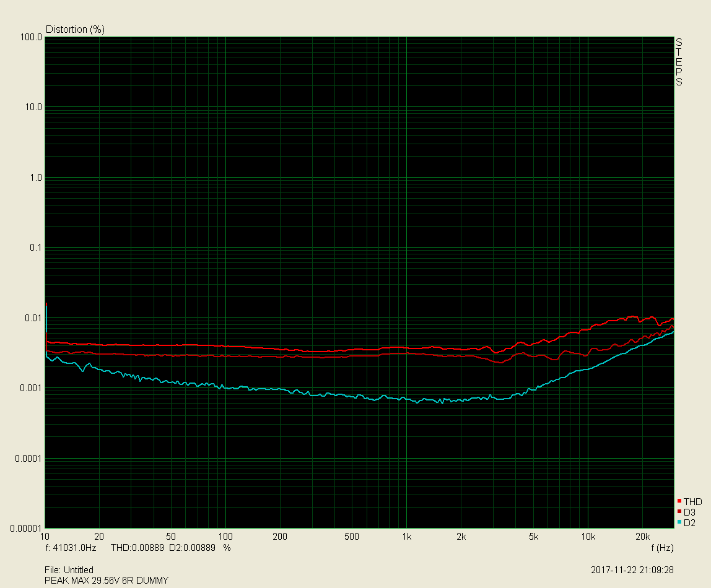Image resolution: width=711 pixels, height=588 pixels.
Task: Click the 2k frequency axis label
Action: pos(461,537)
